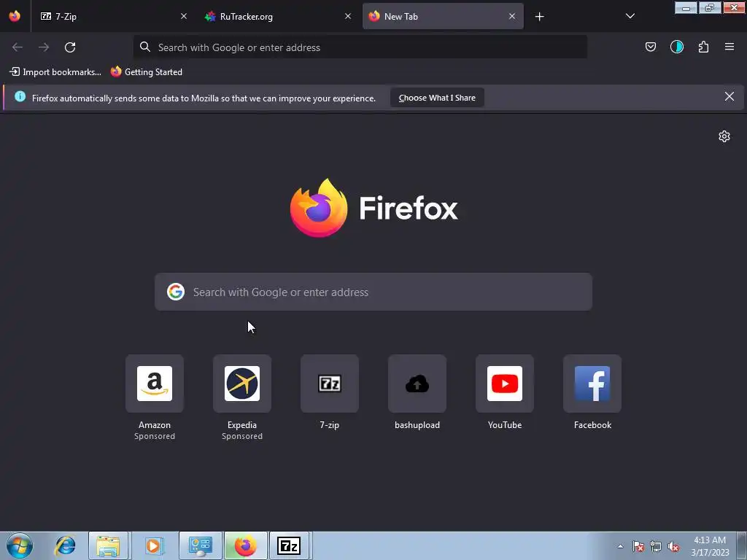Go back one page
This screenshot has height=560, width=747.
(x=18, y=47)
